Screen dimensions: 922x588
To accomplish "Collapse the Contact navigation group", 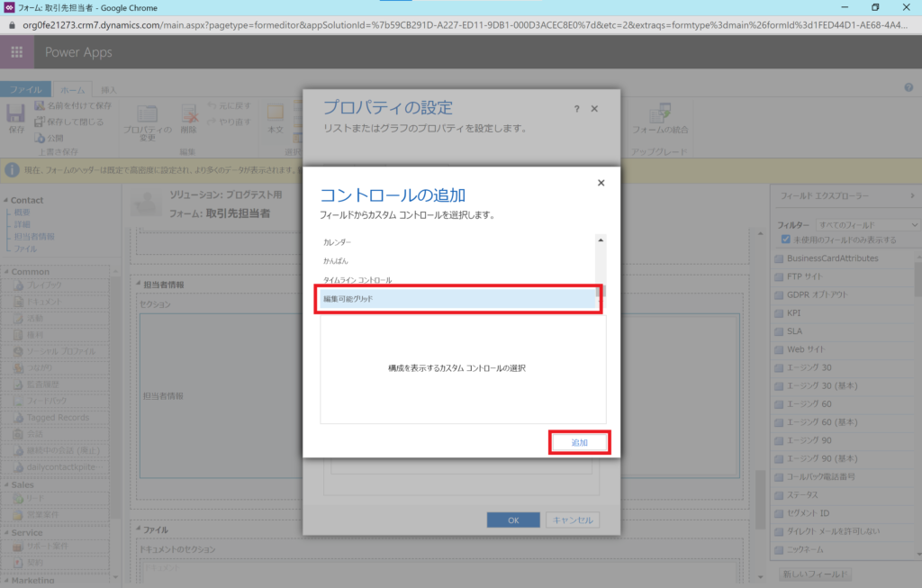I will point(6,200).
